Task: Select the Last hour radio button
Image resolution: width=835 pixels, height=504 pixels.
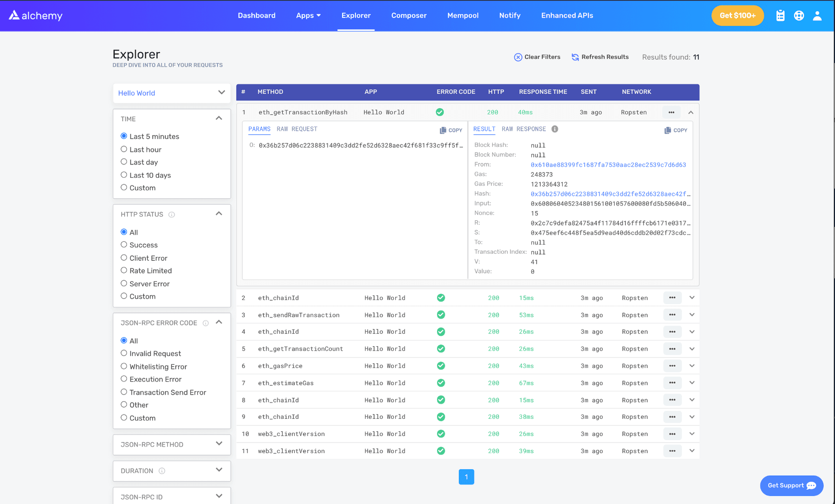Action: click(x=124, y=149)
